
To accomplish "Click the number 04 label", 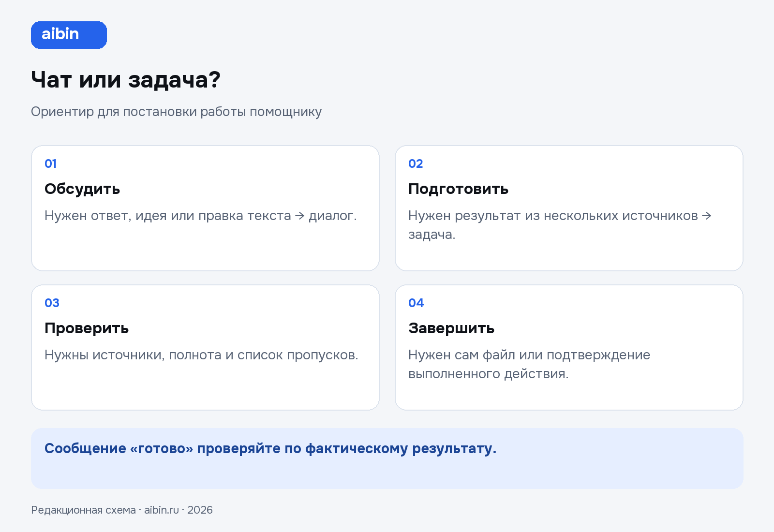I will [x=416, y=303].
